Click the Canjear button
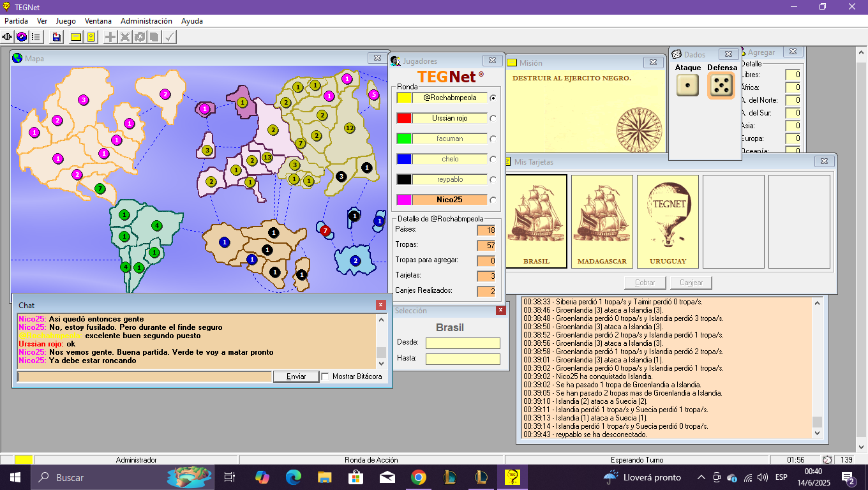This screenshot has height=490, width=868. pyautogui.click(x=691, y=283)
